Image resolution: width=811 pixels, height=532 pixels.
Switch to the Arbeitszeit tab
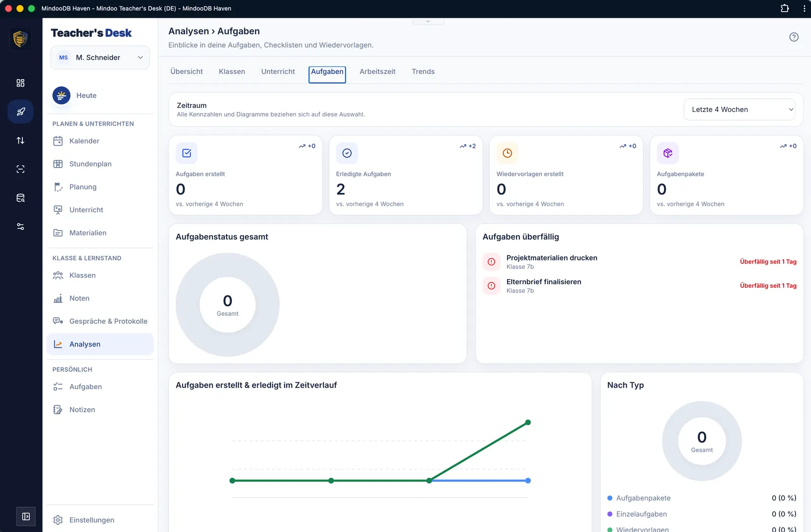pos(378,71)
